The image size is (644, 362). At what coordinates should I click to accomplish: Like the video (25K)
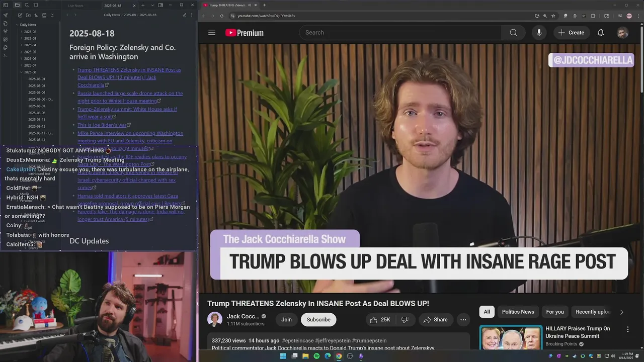coord(380,320)
